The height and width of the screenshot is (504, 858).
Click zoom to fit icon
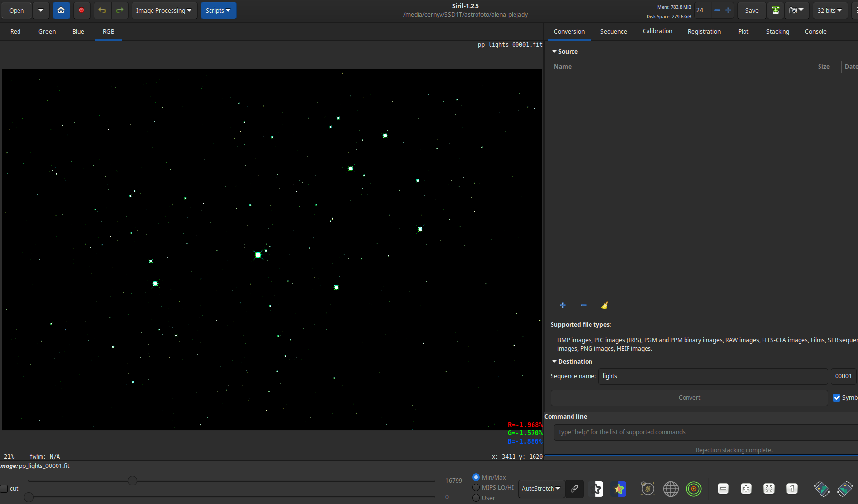(769, 488)
